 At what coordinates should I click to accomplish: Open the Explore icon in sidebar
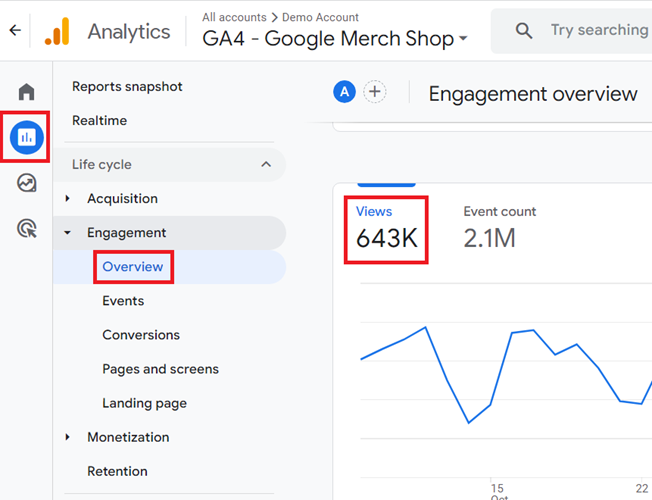(x=27, y=183)
